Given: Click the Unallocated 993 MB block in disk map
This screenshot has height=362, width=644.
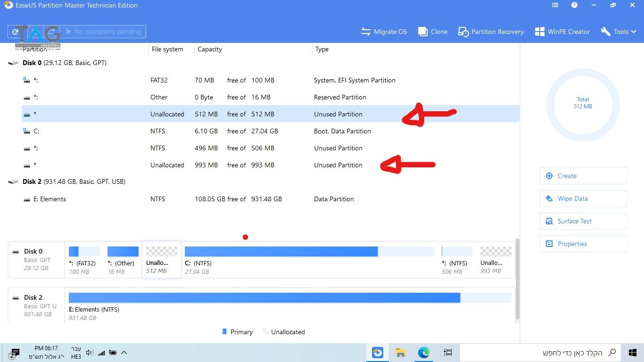Looking at the screenshot, I should (x=496, y=261).
